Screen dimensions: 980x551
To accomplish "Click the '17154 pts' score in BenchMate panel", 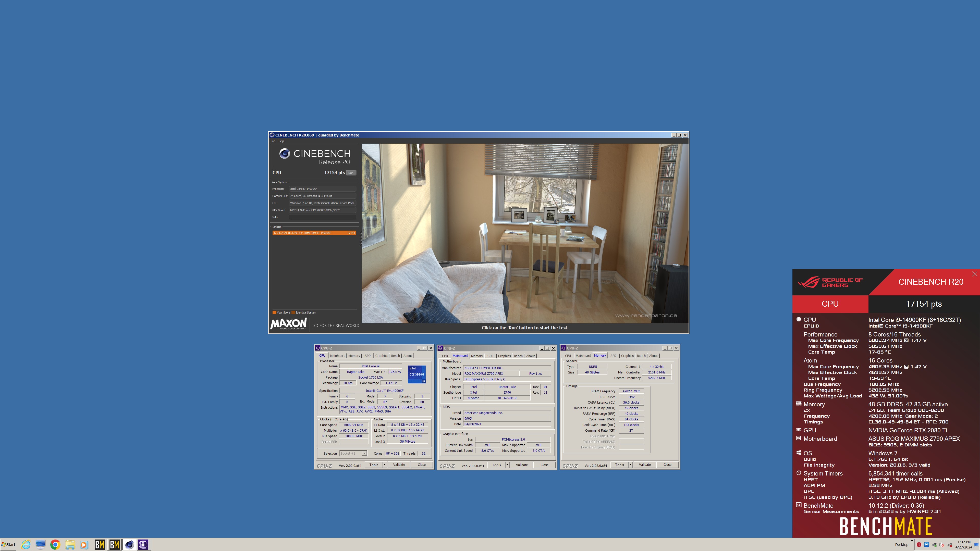I will pos(924,304).
